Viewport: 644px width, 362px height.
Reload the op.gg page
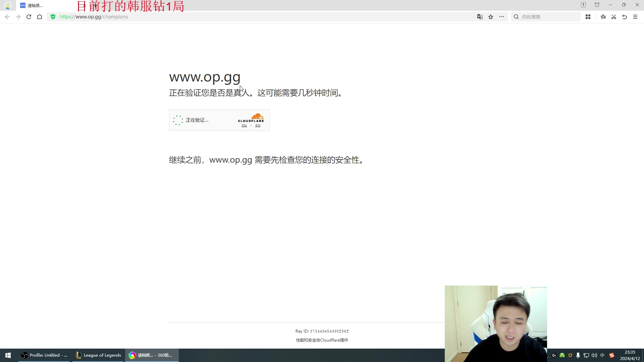coord(29,17)
